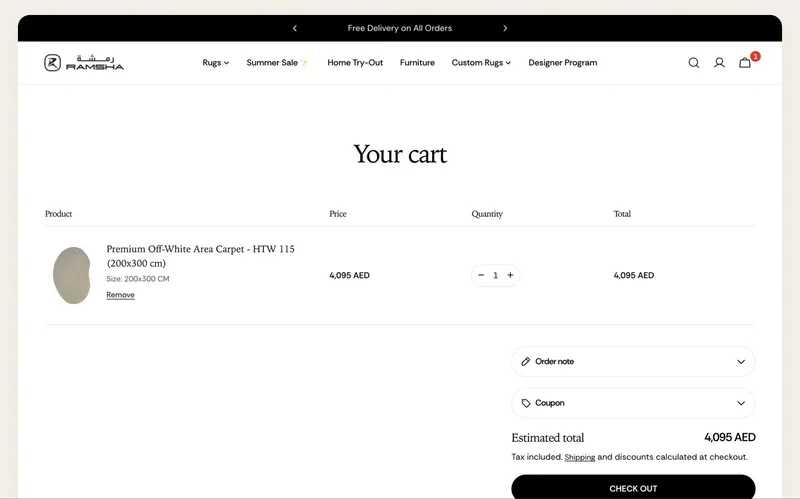Viewport: 800px width, 499px height.
Task: Click the Estimated total amount 4,095 AED
Action: tap(730, 437)
